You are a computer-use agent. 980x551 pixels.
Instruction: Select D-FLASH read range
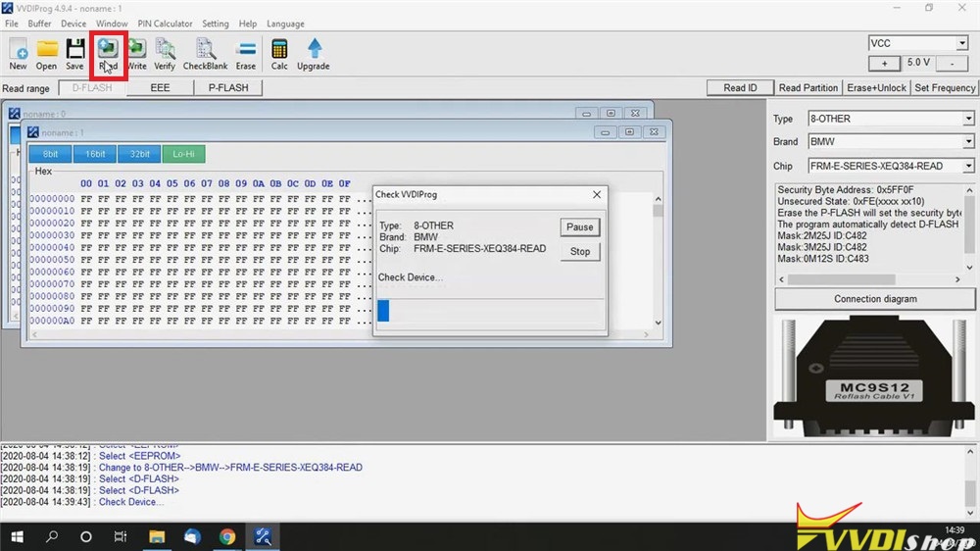[92, 87]
